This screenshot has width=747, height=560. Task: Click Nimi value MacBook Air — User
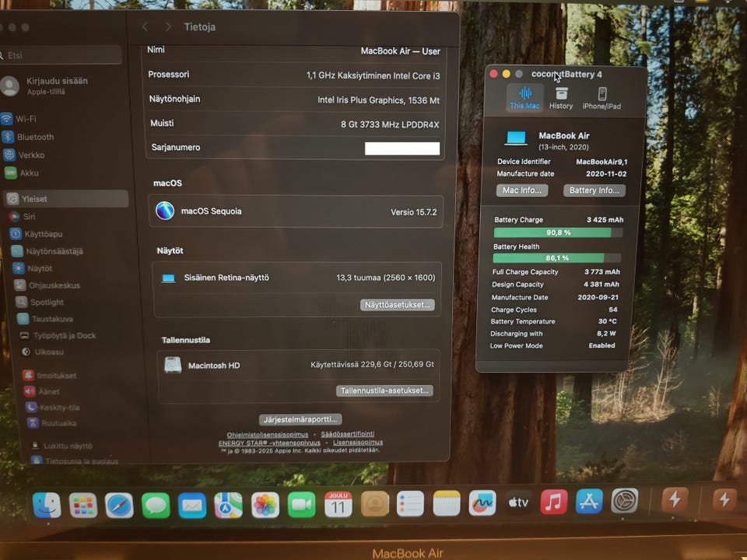(x=400, y=51)
